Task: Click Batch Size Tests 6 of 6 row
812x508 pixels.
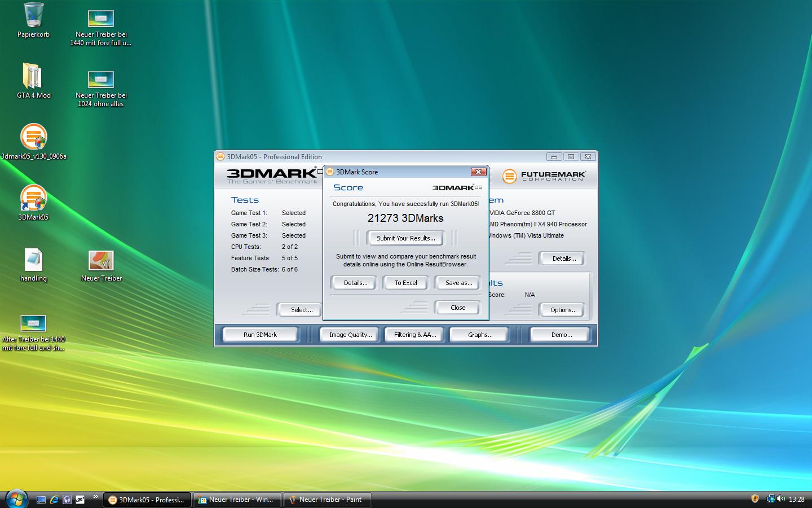Action: pos(264,269)
